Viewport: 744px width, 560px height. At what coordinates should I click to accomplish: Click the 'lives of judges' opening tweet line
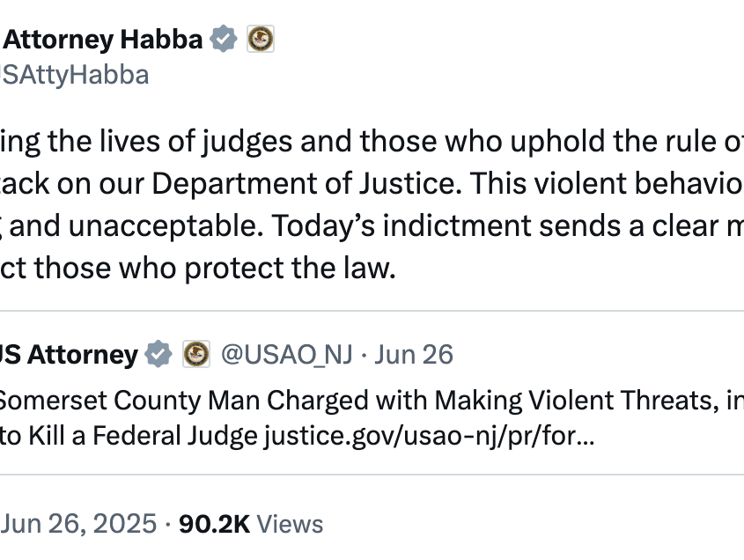pyautogui.click(x=372, y=142)
